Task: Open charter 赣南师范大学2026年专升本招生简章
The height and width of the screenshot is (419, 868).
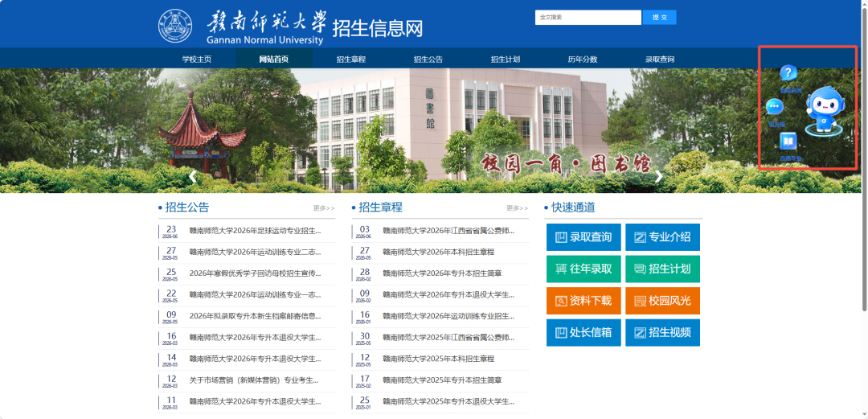Action: (442, 273)
